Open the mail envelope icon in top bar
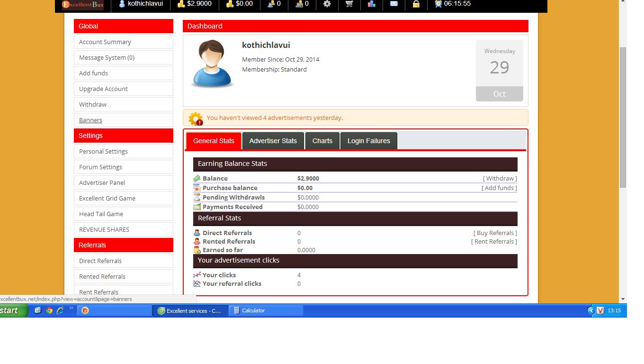Screen dimensions: 644x364 pos(394,4)
